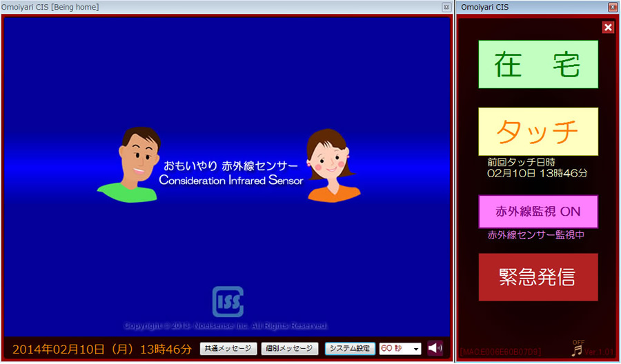Click the 前回タッチ日時 timestamp text
Image resolution: width=621 pixels, height=364 pixels.
click(537, 168)
